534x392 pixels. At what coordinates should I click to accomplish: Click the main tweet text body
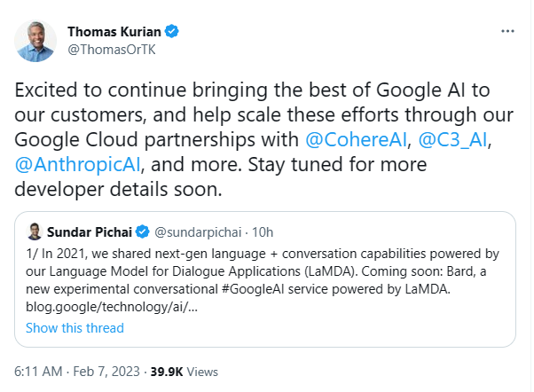point(264,139)
